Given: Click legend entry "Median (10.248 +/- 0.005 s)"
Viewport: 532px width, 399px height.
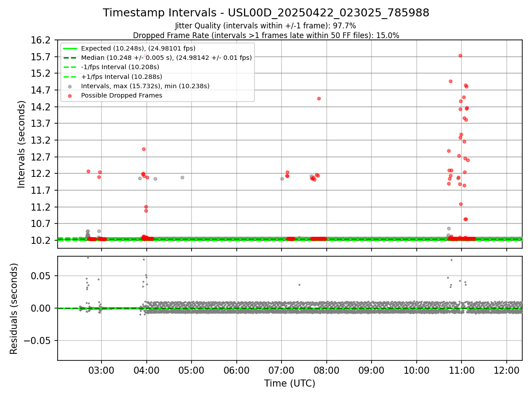Looking at the screenshot, I should 166,58.
